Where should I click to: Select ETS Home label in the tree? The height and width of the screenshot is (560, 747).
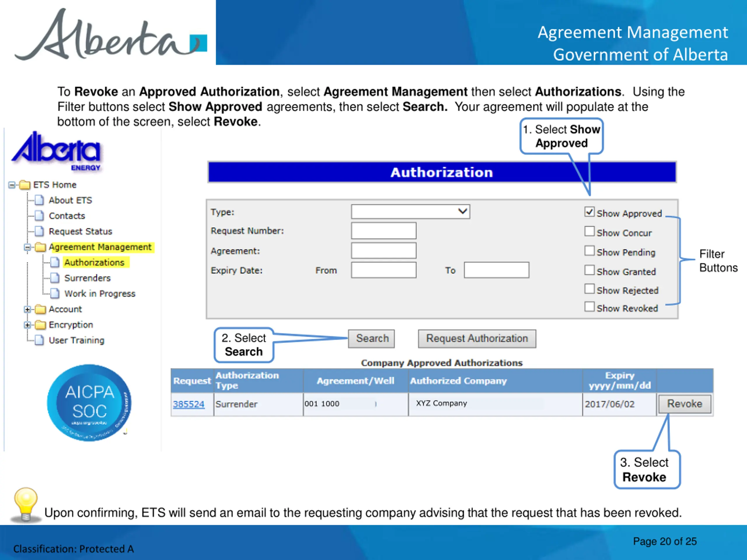[55, 185]
